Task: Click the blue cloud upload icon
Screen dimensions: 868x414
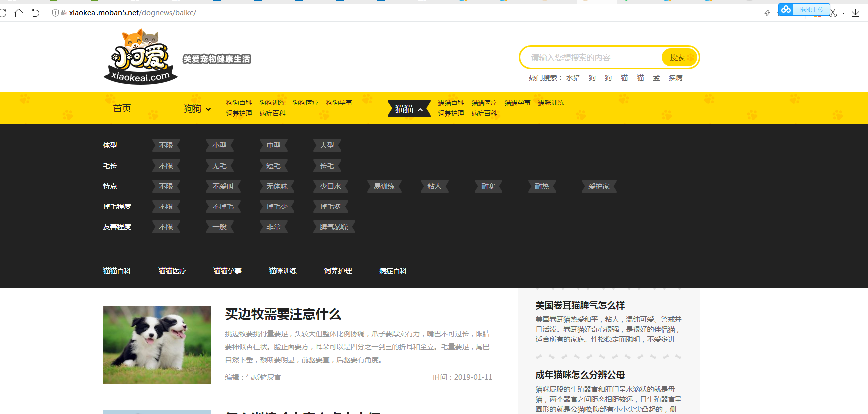Action: point(786,9)
